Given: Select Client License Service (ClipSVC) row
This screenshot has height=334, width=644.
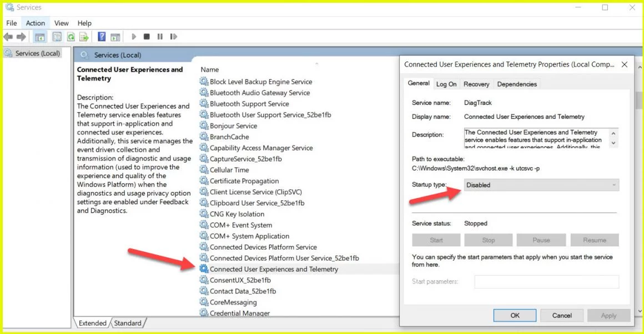Looking at the screenshot, I should 250,191.
